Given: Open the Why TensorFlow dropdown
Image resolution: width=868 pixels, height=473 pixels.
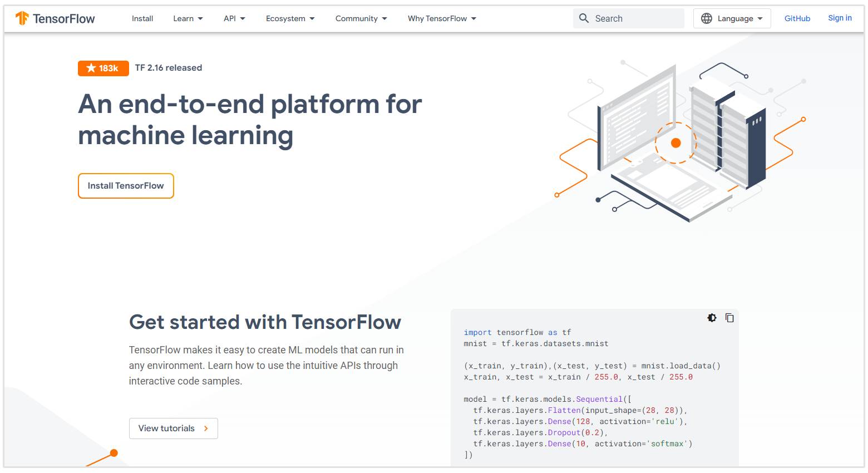Looking at the screenshot, I should pyautogui.click(x=442, y=18).
